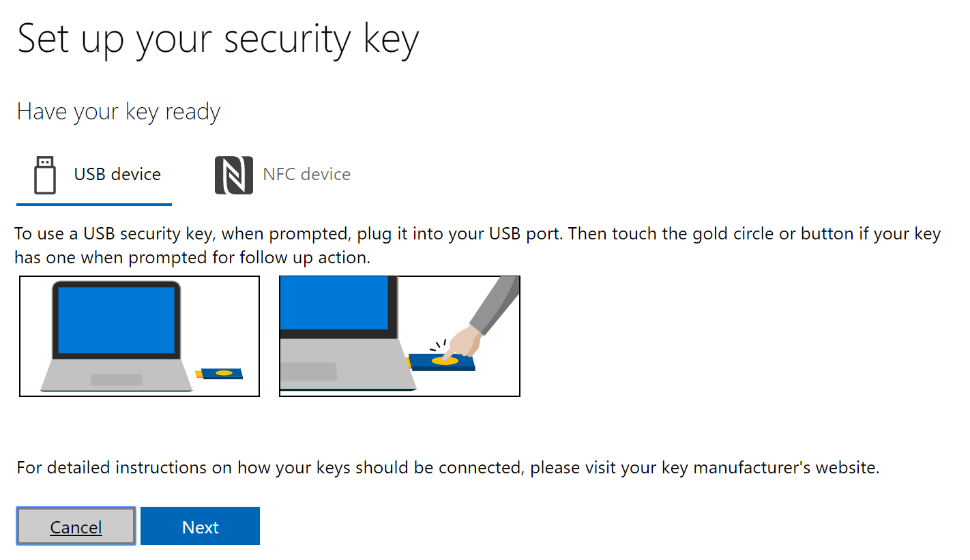Image resolution: width=970 pixels, height=560 pixels.
Task: Click the blue underline beneath USB device tab
Action: click(94, 204)
